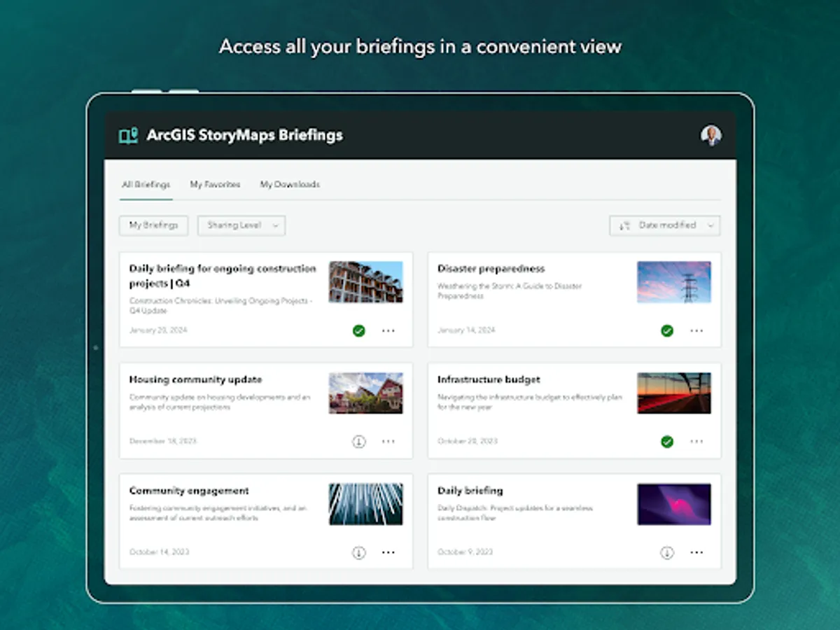Toggle the My Briefings filter

tap(153, 225)
